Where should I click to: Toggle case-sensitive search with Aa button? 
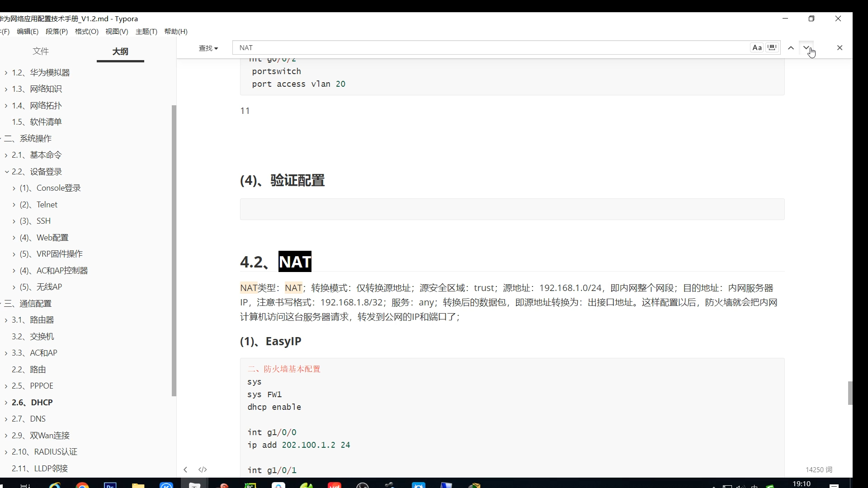pos(757,47)
